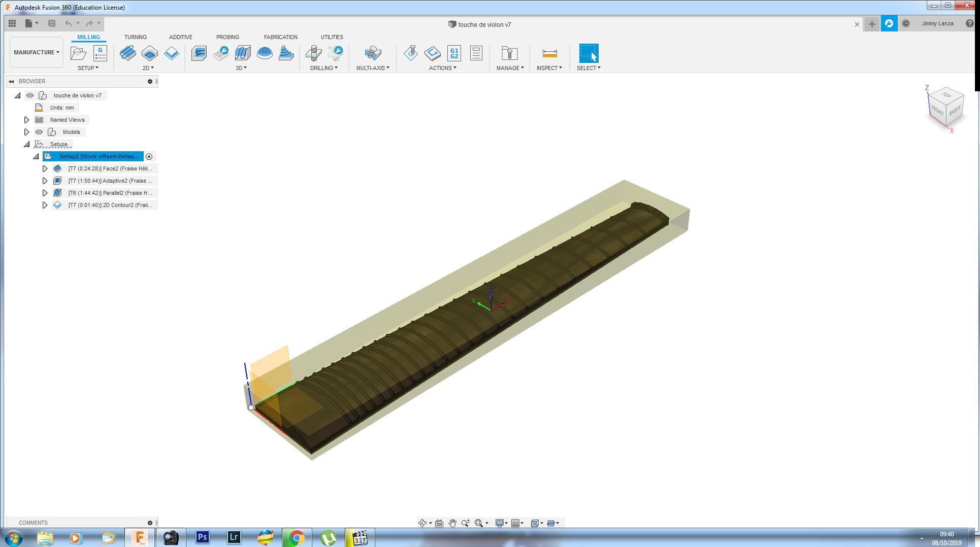Click the Generate toolpath icon
This screenshot has height=547, width=980.
coord(411,53)
